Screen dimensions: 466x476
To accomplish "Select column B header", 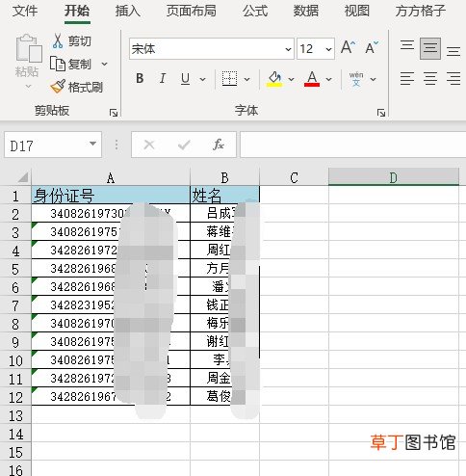I will tap(224, 177).
